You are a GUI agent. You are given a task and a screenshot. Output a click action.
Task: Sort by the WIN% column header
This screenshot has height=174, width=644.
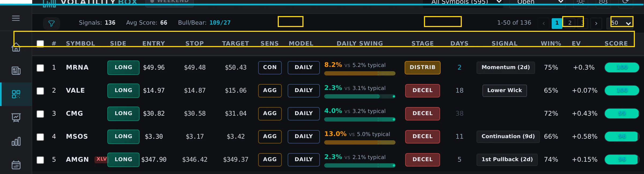551,43
